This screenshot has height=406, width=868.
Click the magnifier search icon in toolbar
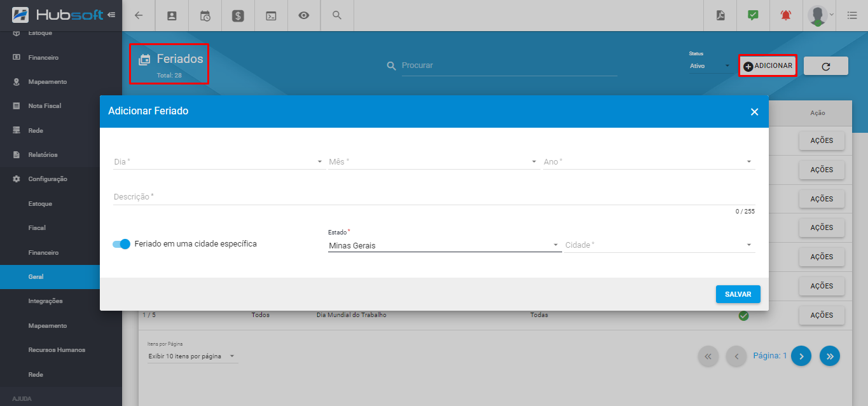(337, 15)
